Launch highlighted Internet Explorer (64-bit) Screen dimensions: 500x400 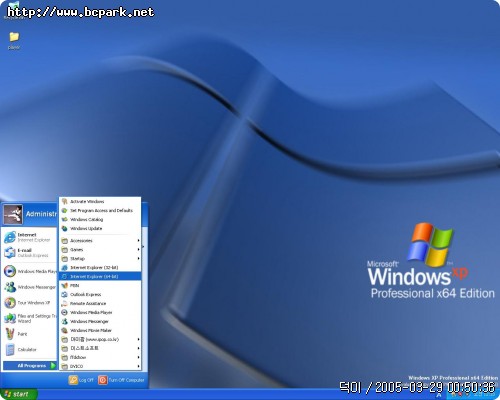[100, 277]
